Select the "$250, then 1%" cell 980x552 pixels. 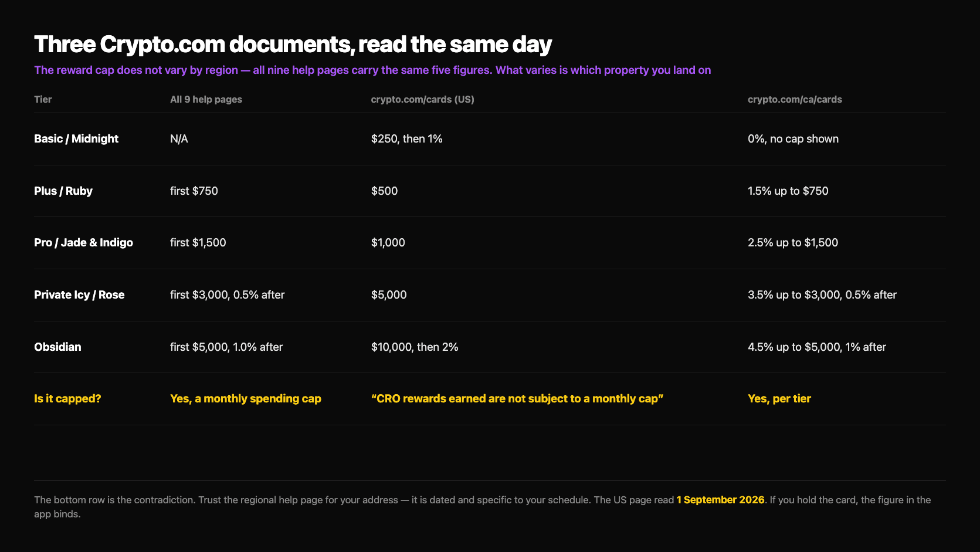coord(406,139)
